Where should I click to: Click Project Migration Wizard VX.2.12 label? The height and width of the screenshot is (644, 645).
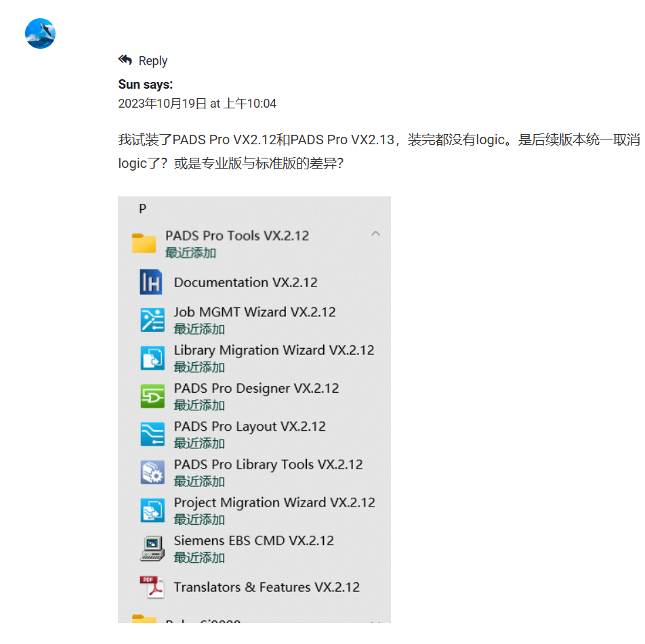click(x=274, y=502)
